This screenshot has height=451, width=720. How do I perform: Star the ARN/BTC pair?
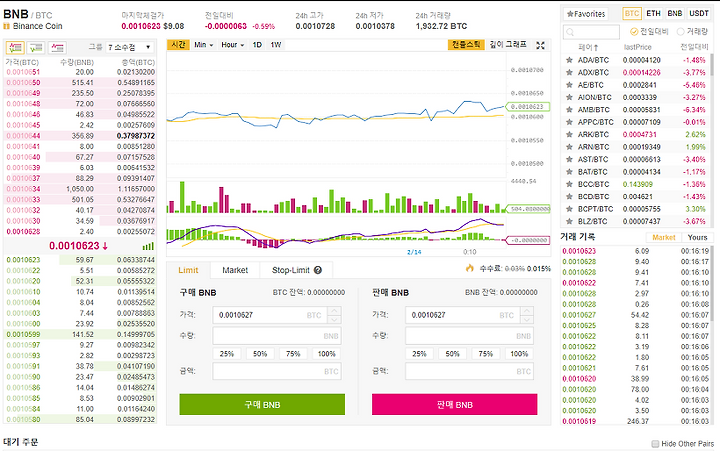pos(569,147)
